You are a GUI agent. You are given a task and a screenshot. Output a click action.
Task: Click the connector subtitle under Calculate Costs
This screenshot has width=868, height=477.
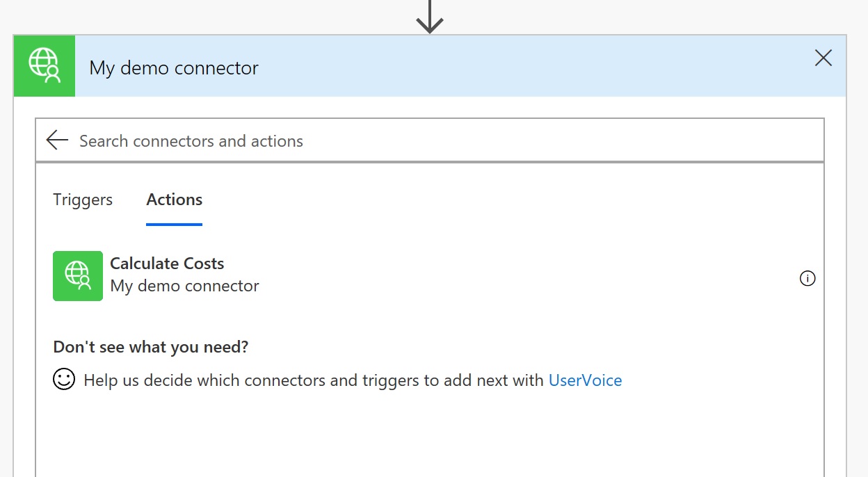(184, 286)
